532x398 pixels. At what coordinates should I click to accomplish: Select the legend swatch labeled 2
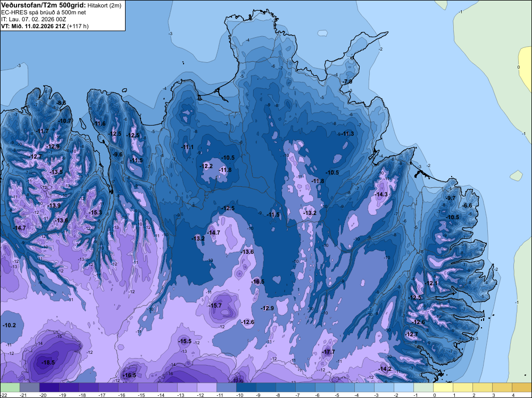click(x=482, y=387)
